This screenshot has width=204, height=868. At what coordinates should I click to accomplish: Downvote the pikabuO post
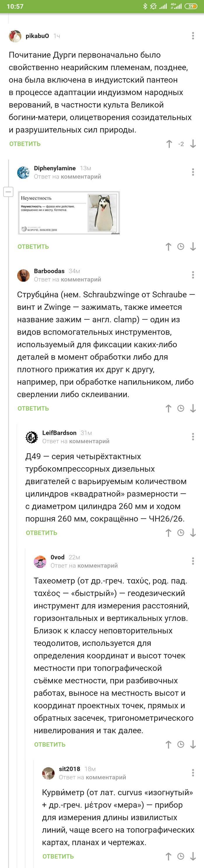pos(193,144)
